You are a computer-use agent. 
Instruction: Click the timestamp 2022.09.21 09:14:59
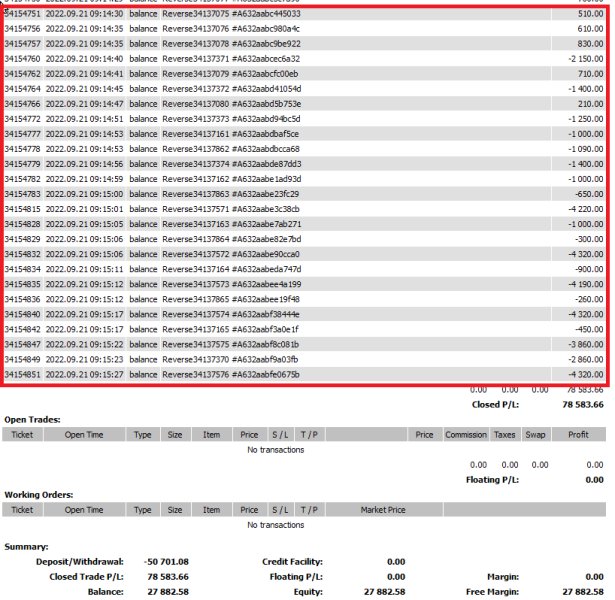[84, 179]
